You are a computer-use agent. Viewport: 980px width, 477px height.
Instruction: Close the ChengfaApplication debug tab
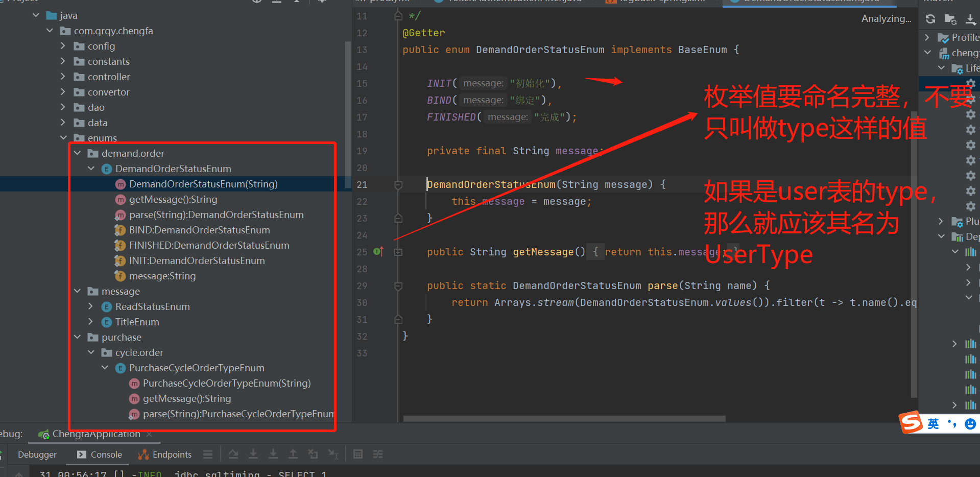pyautogui.click(x=149, y=434)
